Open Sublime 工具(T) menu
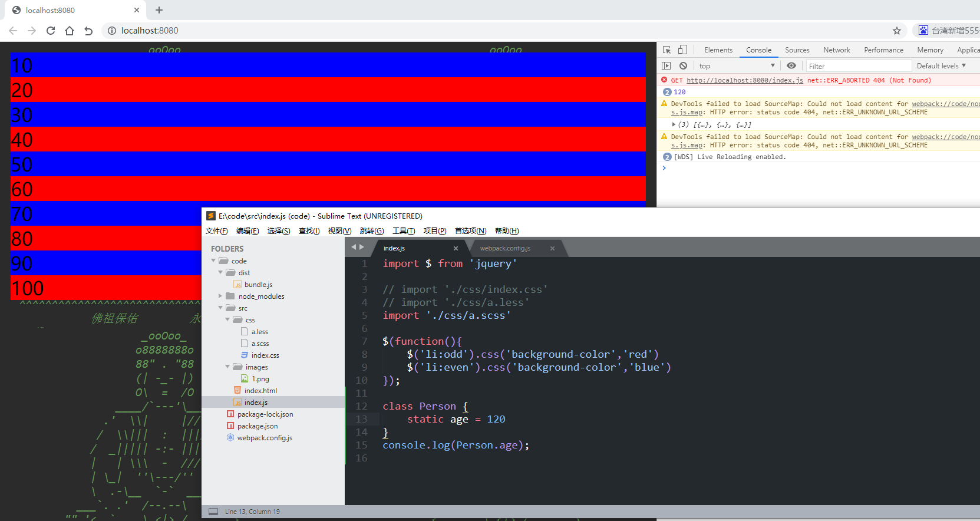This screenshot has height=521, width=980. (x=404, y=231)
